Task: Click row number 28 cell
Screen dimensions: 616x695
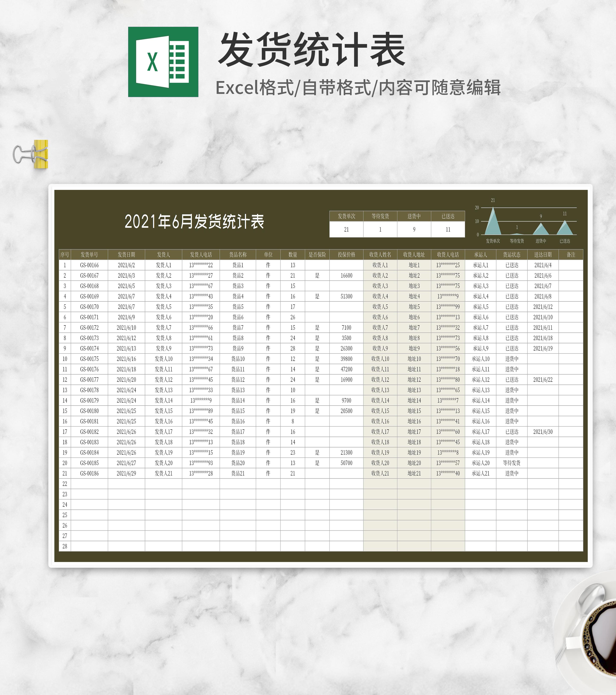Action: pos(65,546)
